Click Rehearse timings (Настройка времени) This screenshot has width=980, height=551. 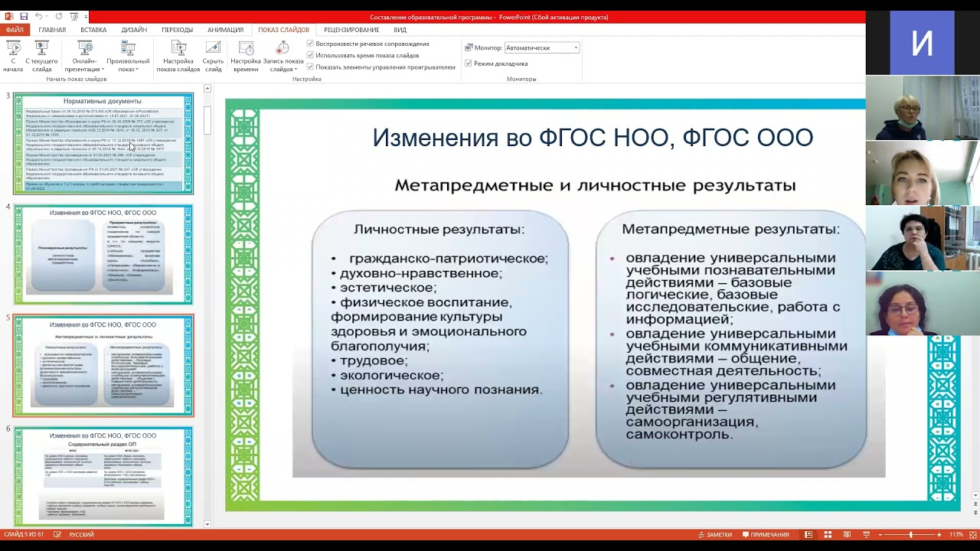coord(246,57)
